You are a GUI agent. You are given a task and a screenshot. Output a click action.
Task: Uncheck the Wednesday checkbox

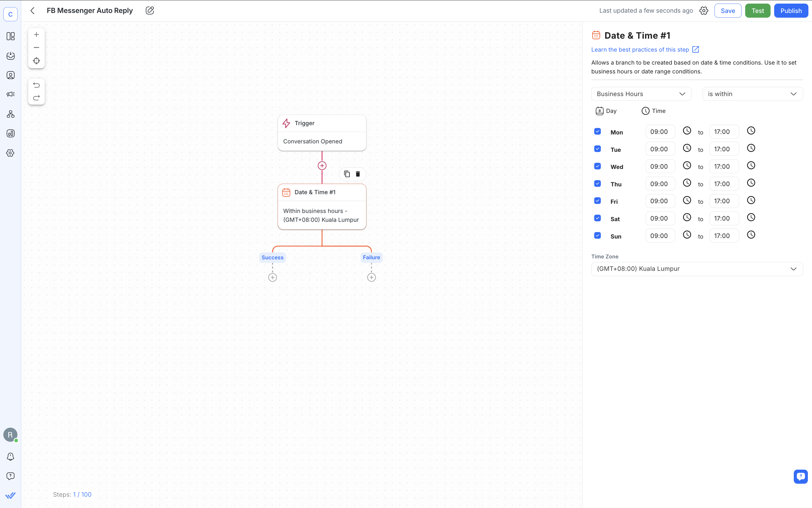pyautogui.click(x=598, y=166)
